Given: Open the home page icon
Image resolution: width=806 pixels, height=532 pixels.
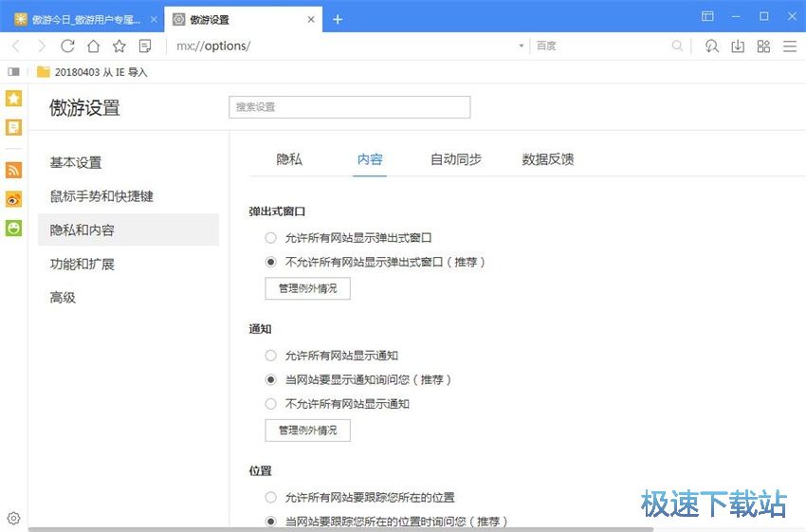Looking at the screenshot, I should click(93, 46).
